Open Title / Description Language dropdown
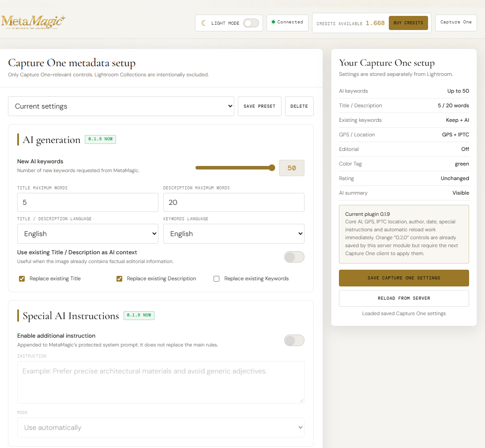The width and height of the screenshot is (485, 448). tap(88, 233)
